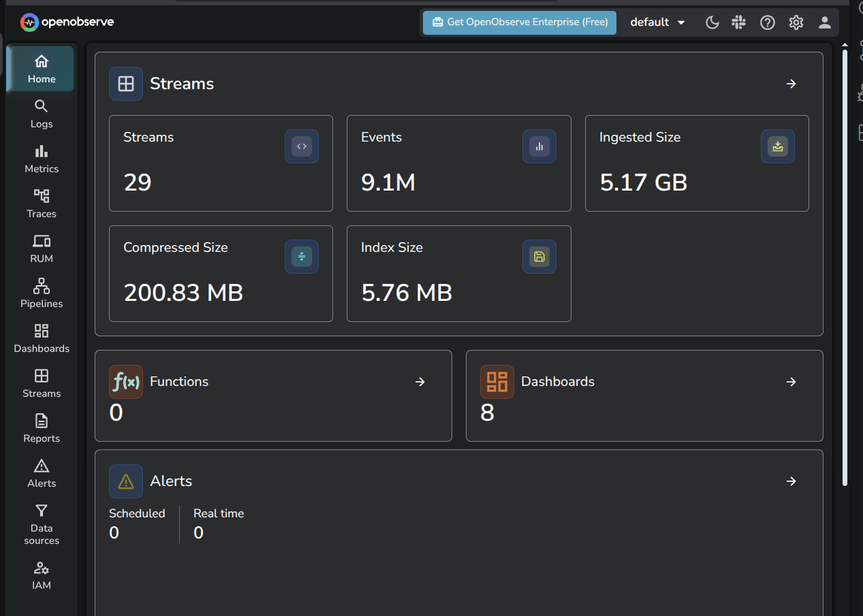Click the Home sidebar item

pyautogui.click(x=40, y=69)
